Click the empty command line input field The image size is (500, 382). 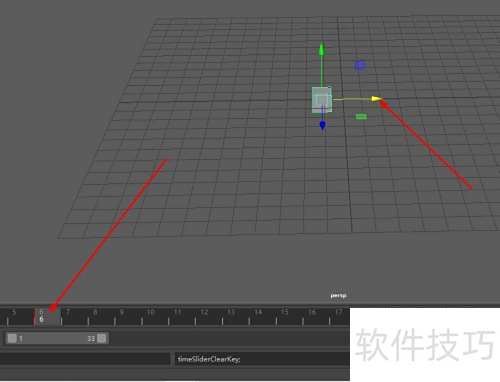[x=85, y=359]
